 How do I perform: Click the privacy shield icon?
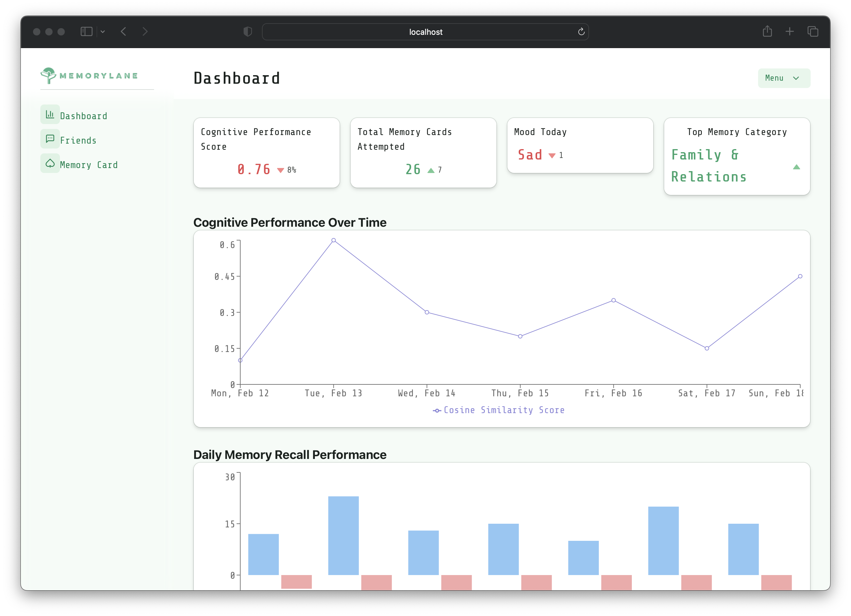(248, 31)
